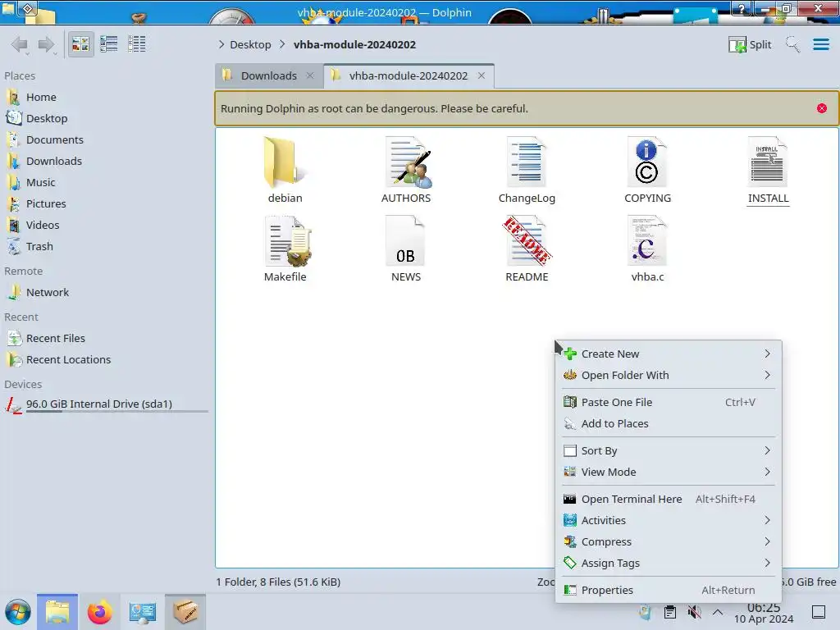Click the taskbar clock
This screenshot has height=630, width=840.
(764, 614)
